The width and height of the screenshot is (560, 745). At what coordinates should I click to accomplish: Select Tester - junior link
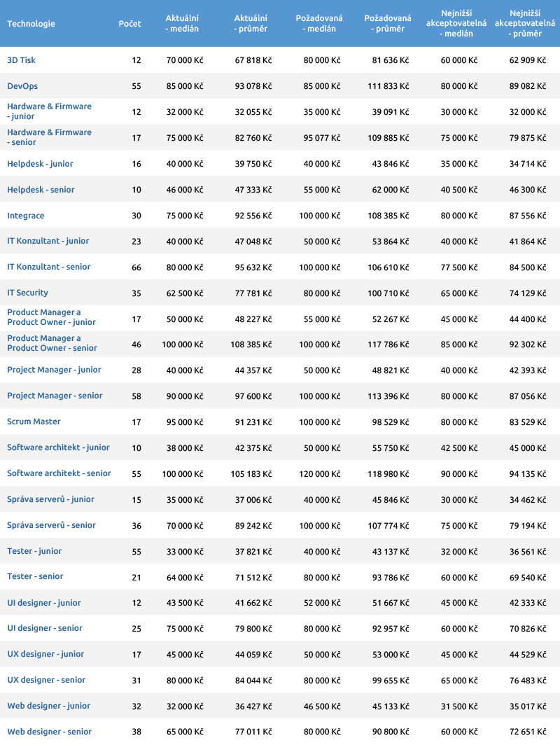(34, 550)
